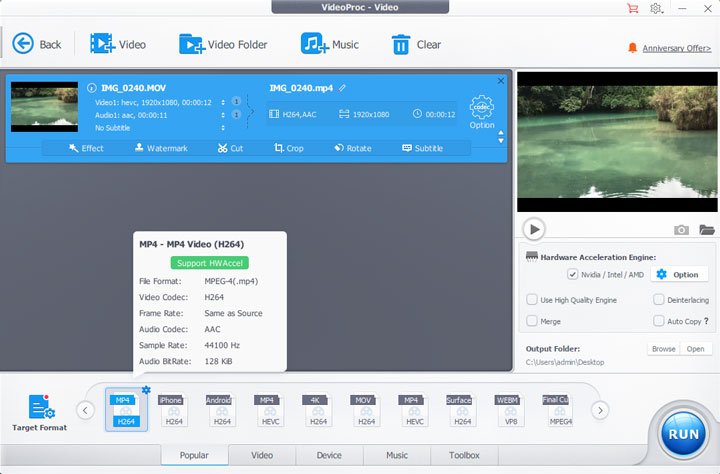Image resolution: width=720 pixels, height=474 pixels.
Task: Click Browse to choose the output folder
Action: pyautogui.click(x=663, y=349)
